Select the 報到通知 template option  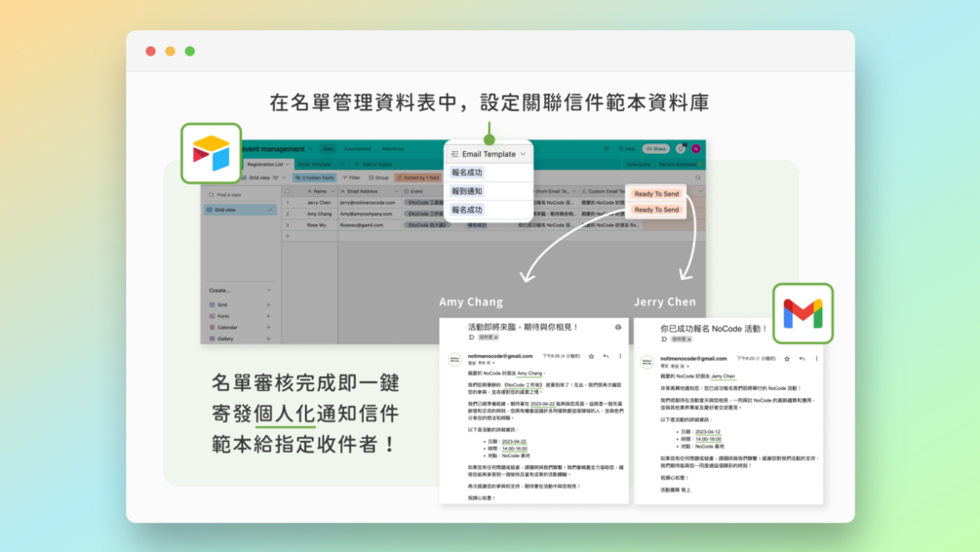tap(467, 191)
